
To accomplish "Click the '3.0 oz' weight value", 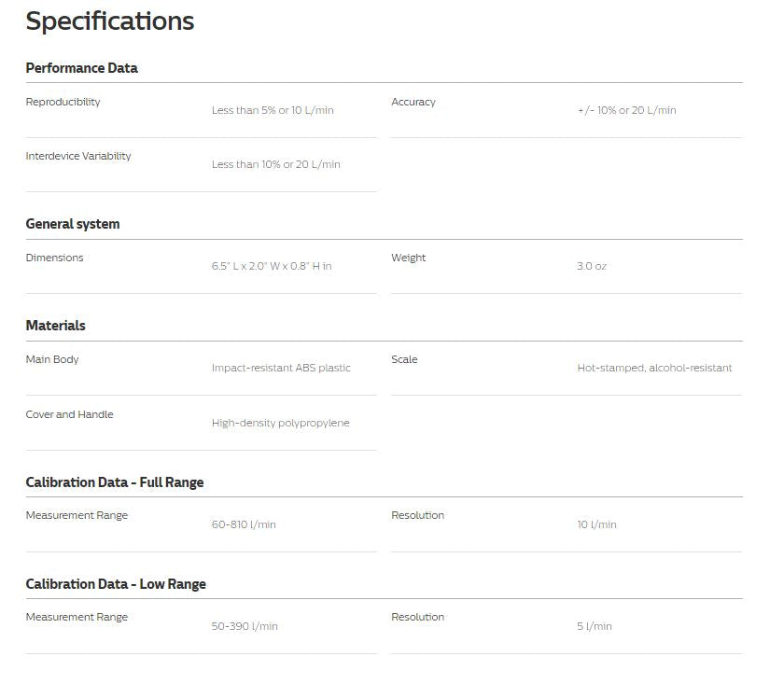I will click(x=592, y=266).
